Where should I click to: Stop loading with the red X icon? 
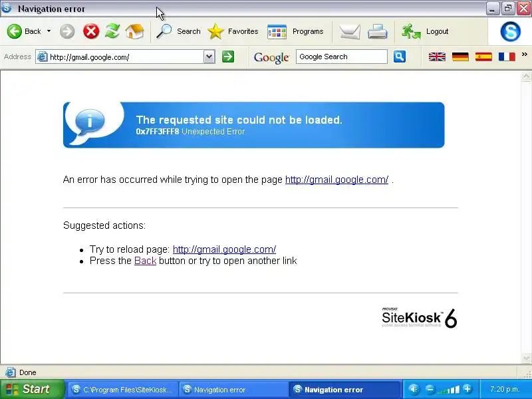point(91,31)
